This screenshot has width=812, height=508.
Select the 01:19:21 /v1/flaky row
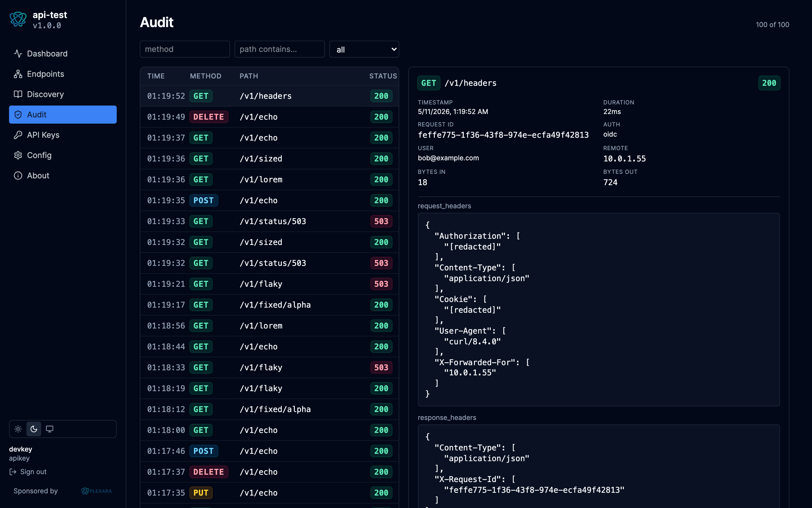[270, 284]
